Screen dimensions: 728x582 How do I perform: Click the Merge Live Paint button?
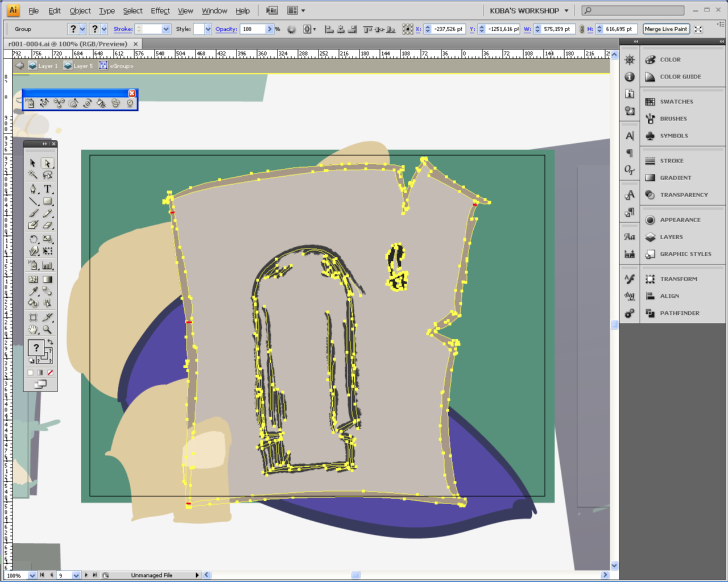coord(665,29)
